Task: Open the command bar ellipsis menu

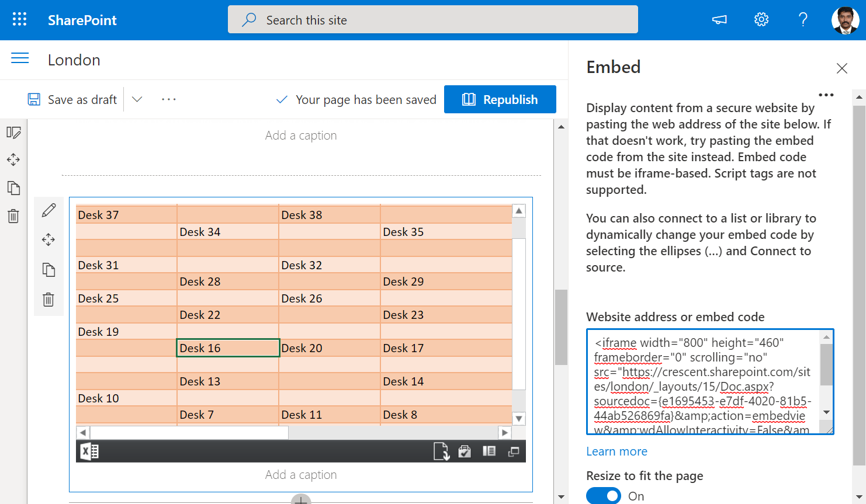Action: 168,99
